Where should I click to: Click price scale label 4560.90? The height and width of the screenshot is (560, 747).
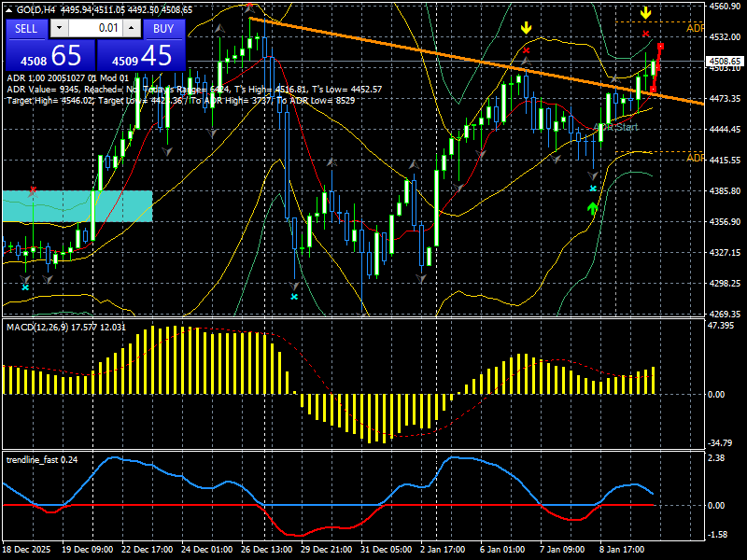coord(725,7)
